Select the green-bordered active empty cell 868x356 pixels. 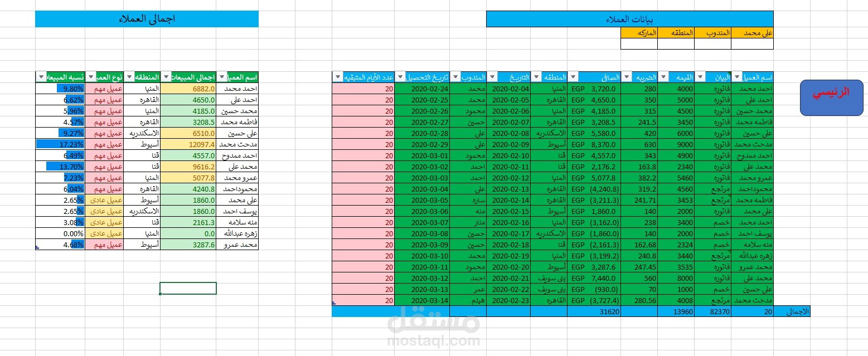(188, 288)
